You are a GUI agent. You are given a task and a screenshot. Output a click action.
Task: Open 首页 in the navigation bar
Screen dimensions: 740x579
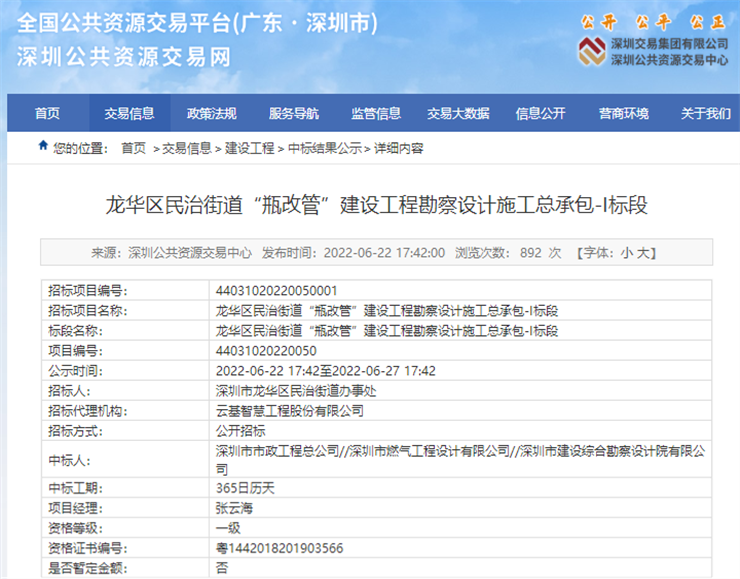pyautogui.click(x=47, y=114)
